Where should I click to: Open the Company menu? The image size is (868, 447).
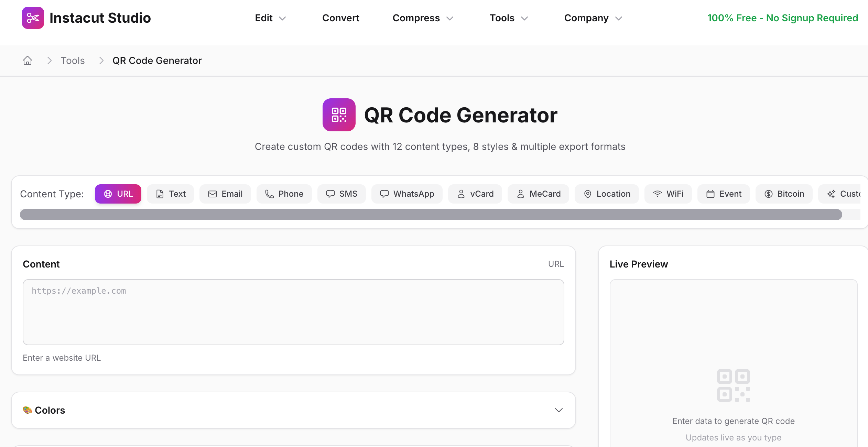[x=593, y=18]
